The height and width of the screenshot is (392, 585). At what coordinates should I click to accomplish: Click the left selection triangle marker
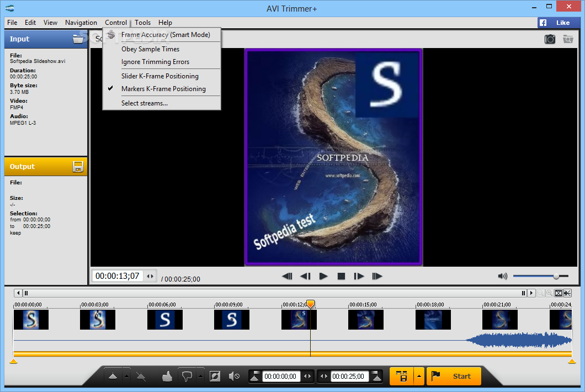tap(13, 361)
